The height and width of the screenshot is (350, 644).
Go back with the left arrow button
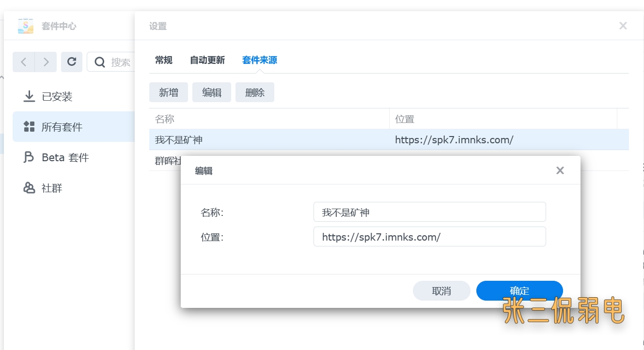(x=24, y=62)
